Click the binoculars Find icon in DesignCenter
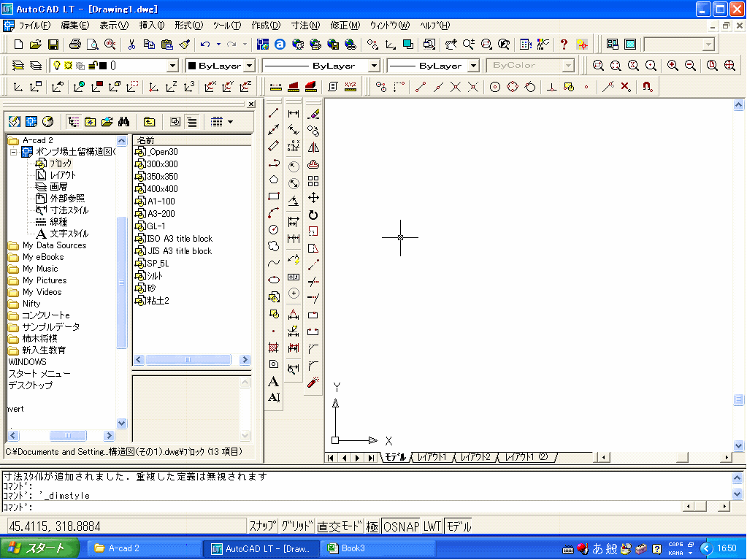The image size is (747, 560). tap(124, 122)
